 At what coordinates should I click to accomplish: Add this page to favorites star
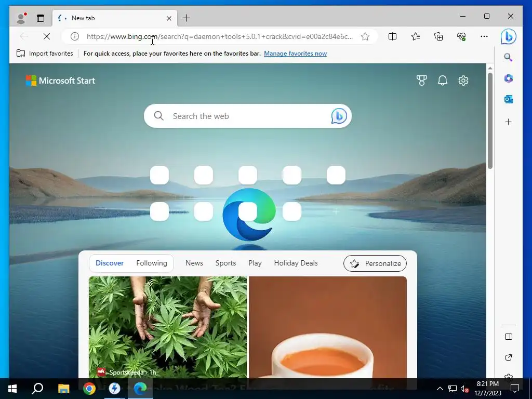pyautogui.click(x=365, y=36)
